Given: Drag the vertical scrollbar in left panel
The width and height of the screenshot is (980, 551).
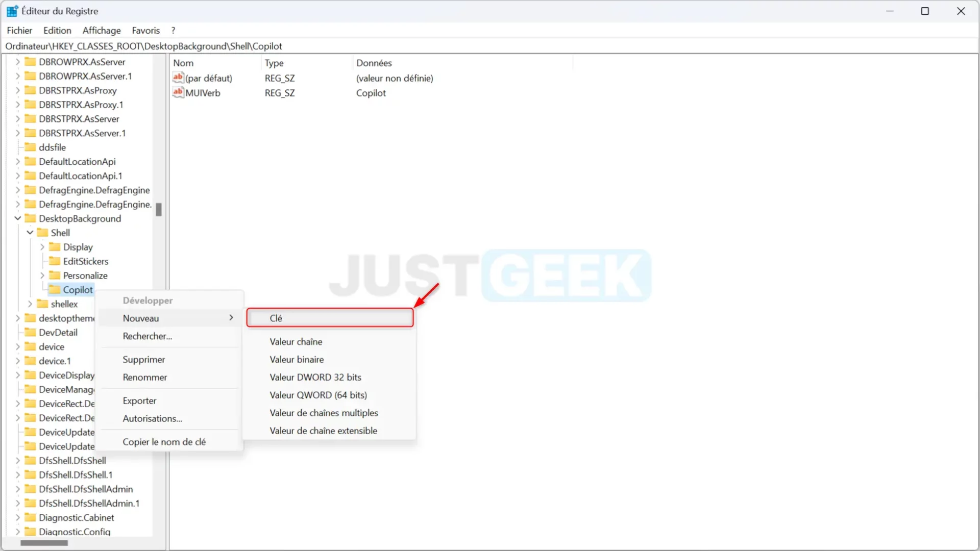Looking at the screenshot, I should tap(158, 209).
